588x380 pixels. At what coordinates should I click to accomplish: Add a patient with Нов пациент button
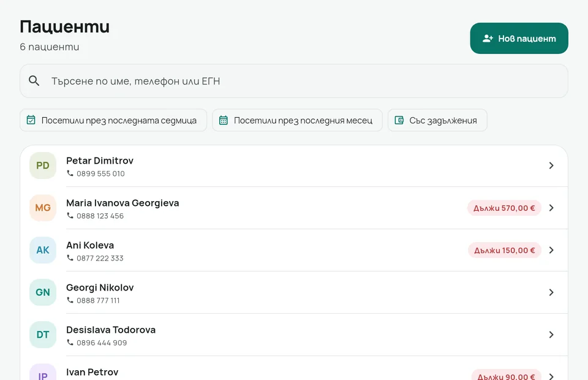(x=519, y=38)
